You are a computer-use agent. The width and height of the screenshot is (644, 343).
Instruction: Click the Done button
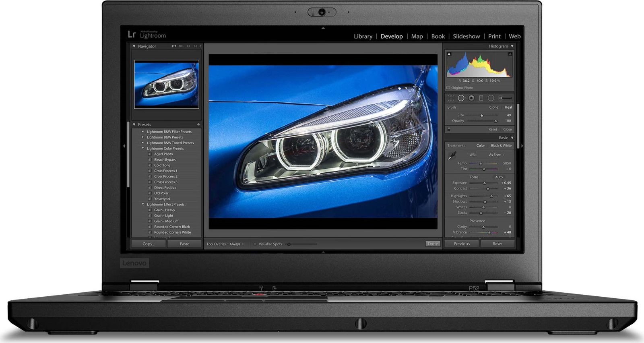[433, 244]
